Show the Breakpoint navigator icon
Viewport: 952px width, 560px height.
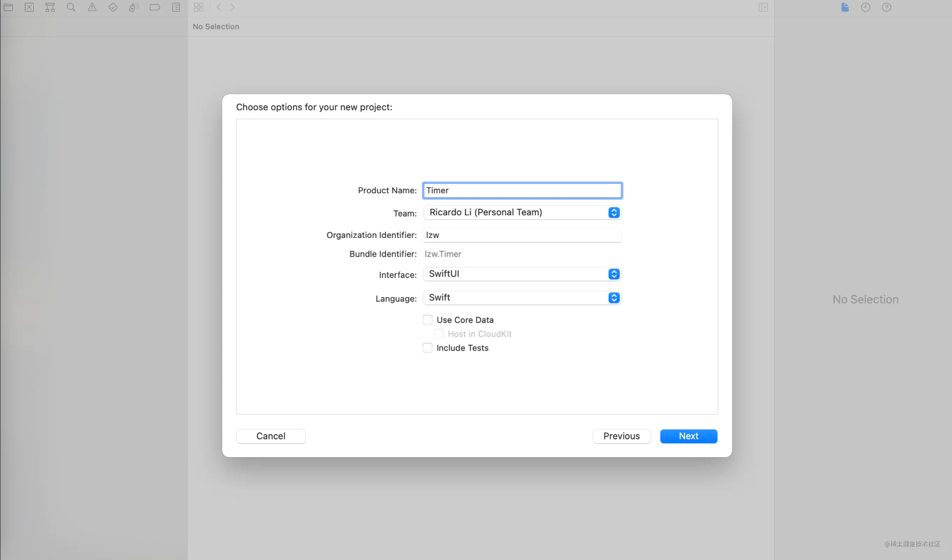click(154, 8)
